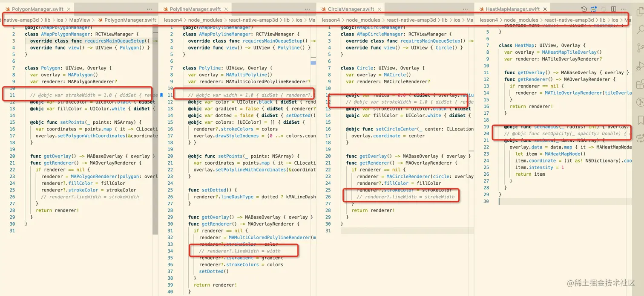Screen dimensions: 644x296
Task: Open the Extensions view from the activity bar
Action: point(640,84)
